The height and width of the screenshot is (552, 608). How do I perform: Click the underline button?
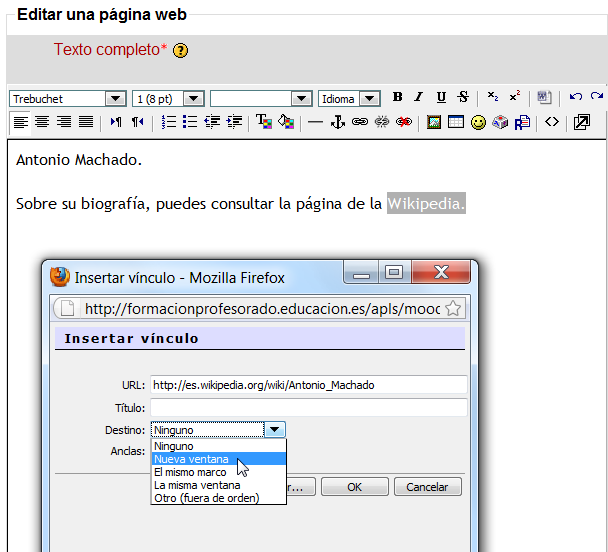click(x=441, y=97)
